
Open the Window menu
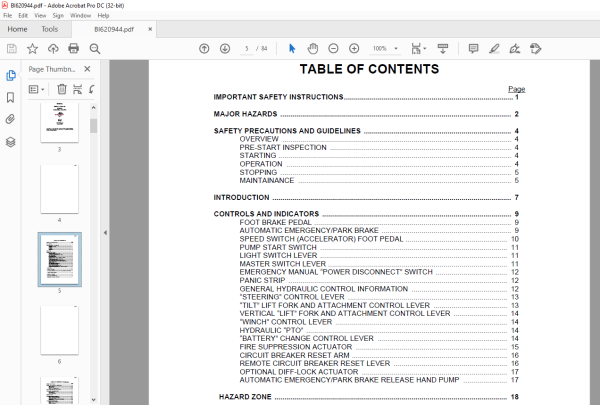pos(80,15)
